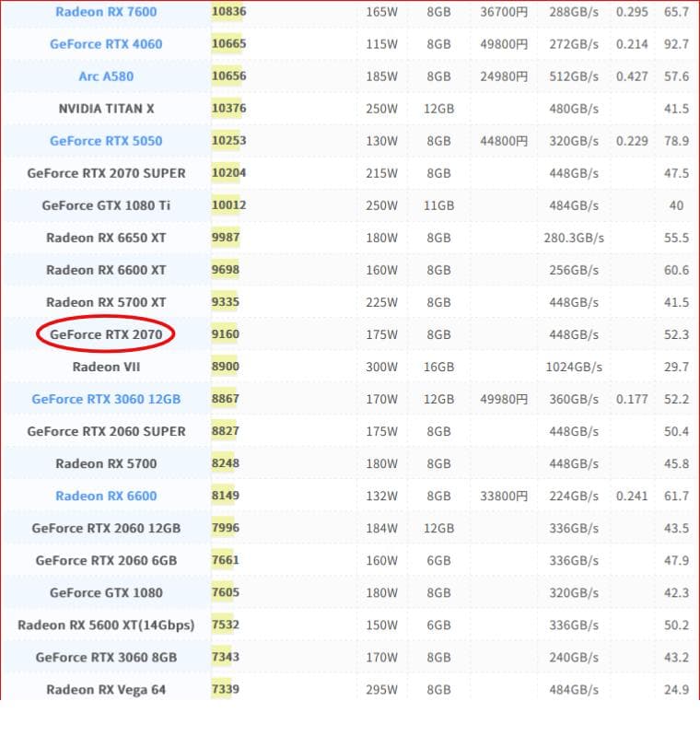Select GeForce RTX 2070 SUPER name
This screenshot has width=700, height=736.
[106, 173]
